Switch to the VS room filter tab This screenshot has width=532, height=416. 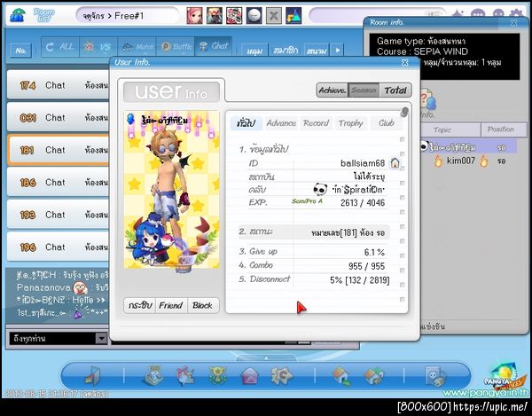click(x=98, y=46)
